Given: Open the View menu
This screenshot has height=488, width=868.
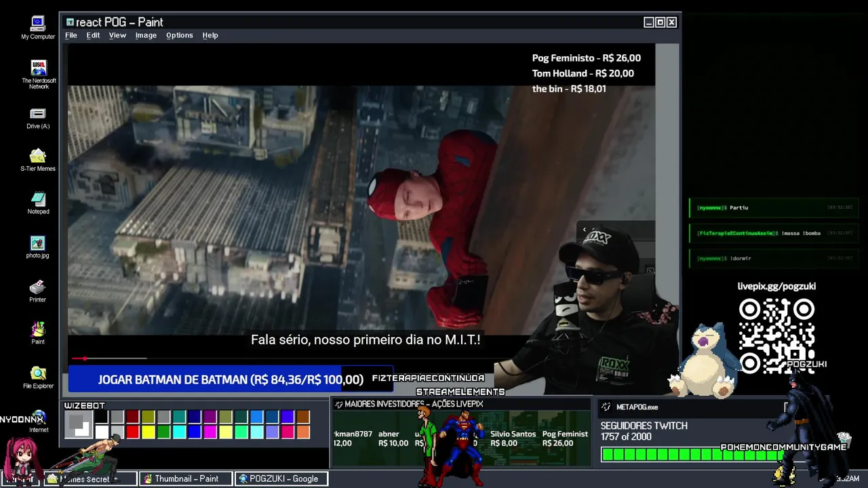Looking at the screenshot, I should tap(117, 35).
